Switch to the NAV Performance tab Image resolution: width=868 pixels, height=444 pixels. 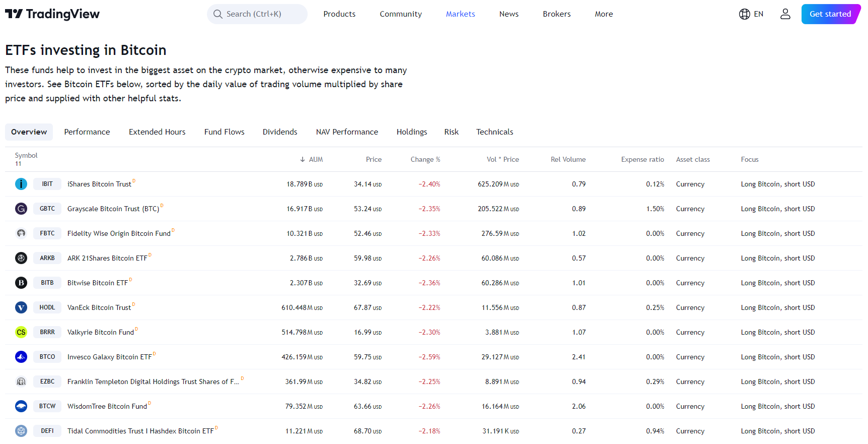click(347, 132)
